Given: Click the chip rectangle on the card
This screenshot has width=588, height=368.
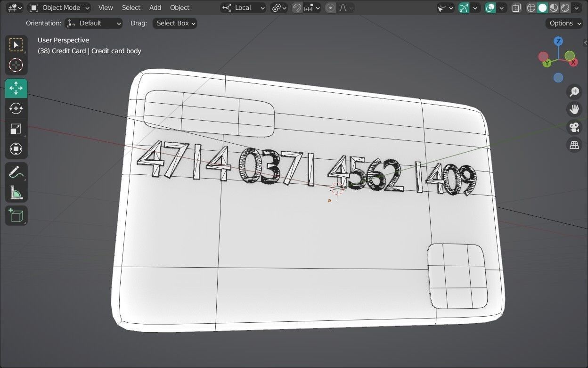Looking at the screenshot, I should tap(457, 276).
